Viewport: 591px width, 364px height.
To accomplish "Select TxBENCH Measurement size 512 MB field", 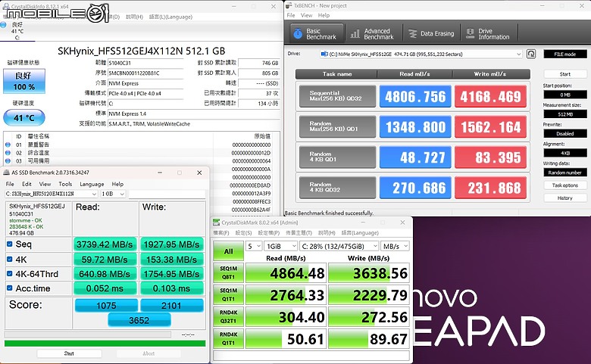I will (564, 114).
